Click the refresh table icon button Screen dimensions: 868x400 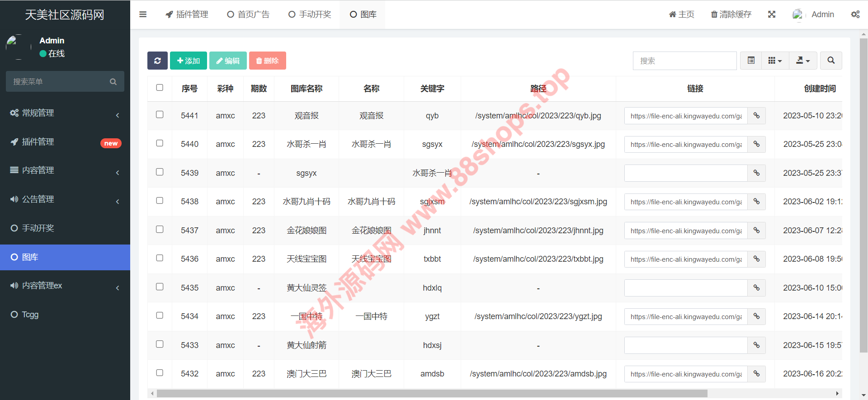tap(157, 61)
